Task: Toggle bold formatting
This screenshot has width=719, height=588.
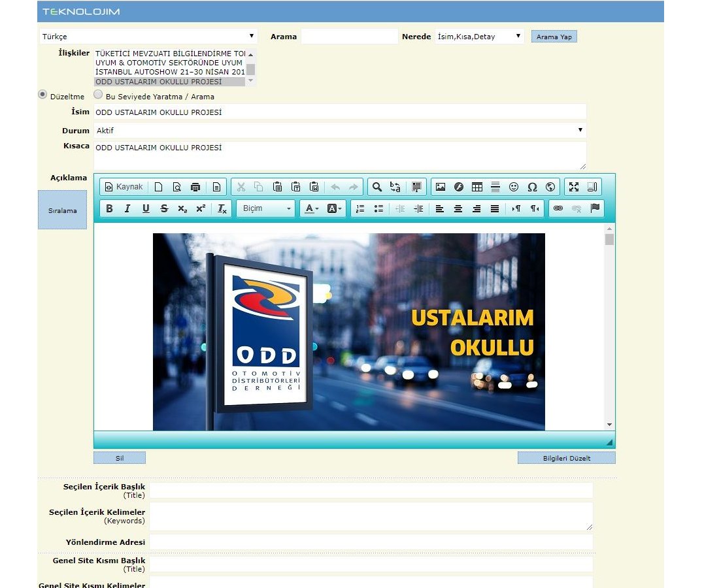Action: (109, 208)
